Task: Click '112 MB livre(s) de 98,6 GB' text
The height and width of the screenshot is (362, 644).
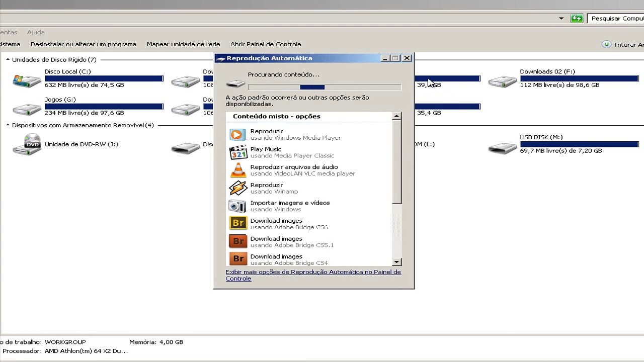Action: [559, 85]
